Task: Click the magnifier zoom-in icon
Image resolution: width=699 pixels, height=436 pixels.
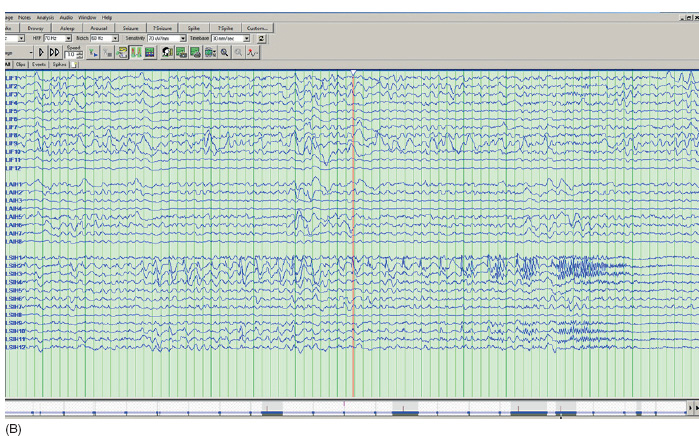Action: [225, 52]
